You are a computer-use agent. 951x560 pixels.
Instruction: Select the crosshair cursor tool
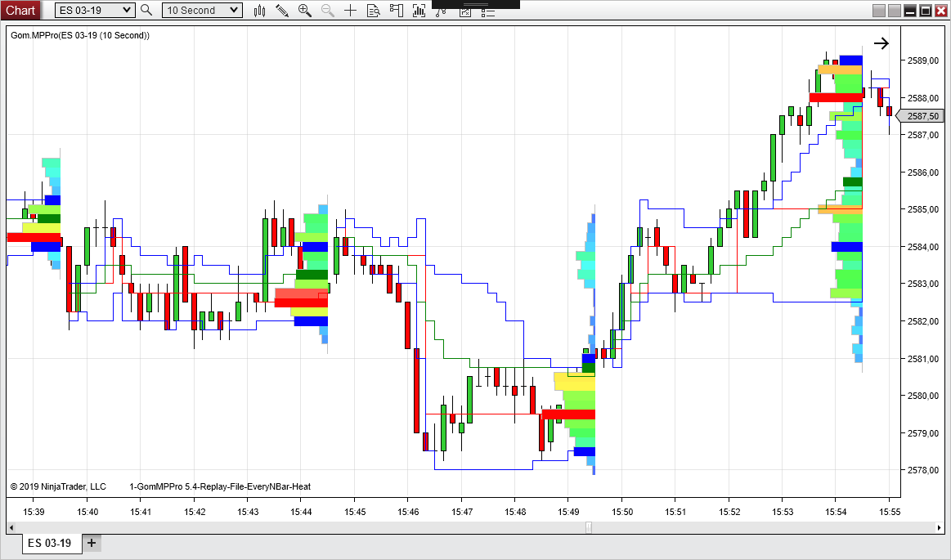pos(350,11)
